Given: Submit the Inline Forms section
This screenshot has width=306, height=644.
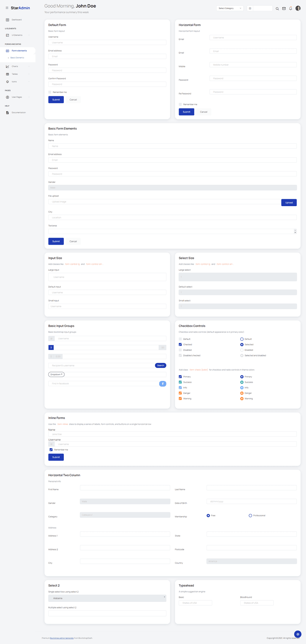Looking at the screenshot, I should coord(56,457).
